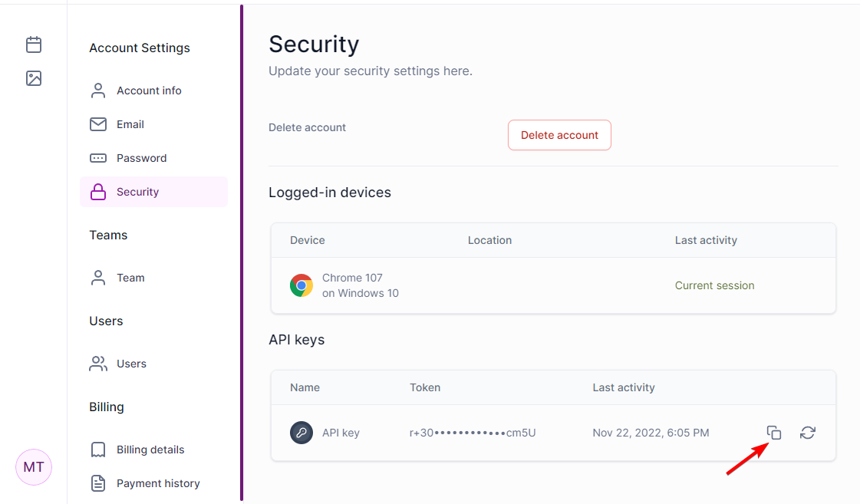Click the Current session status text

coord(714,285)
